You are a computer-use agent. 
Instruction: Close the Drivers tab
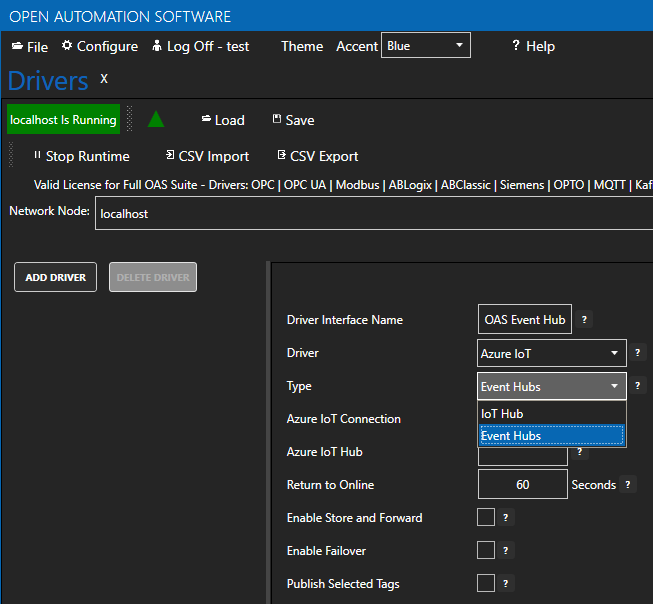(x=104, y=78)
